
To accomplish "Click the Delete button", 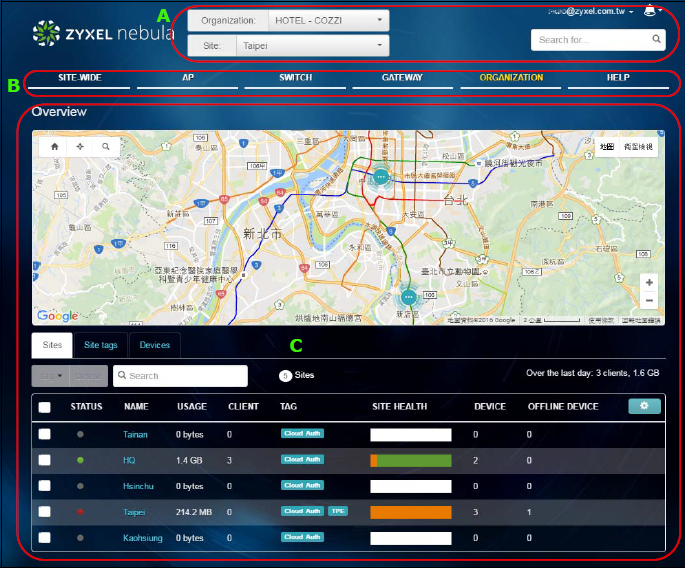I will click(x=89, y=376).
